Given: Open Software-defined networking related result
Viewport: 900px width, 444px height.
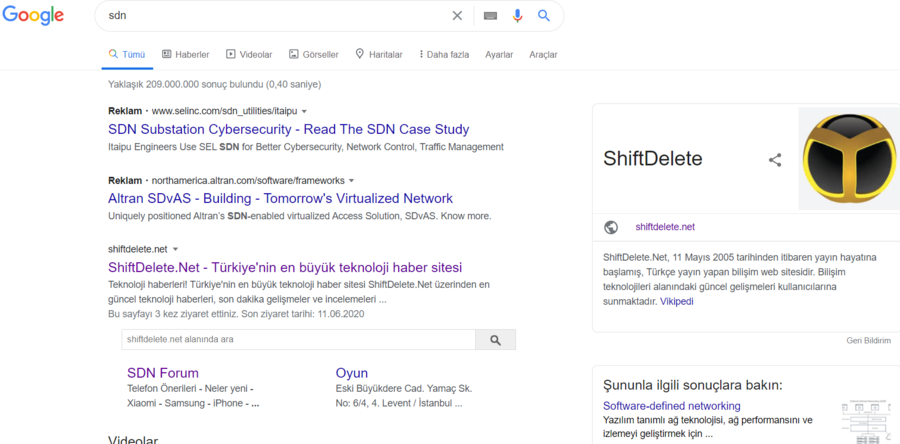Looking at the screenshot, I should pyautogui.click(x=672, y=406).
